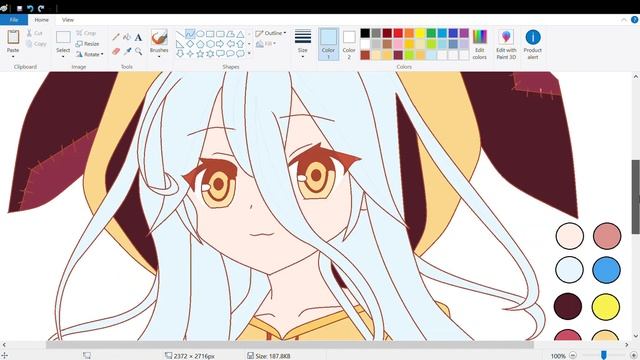Expand the Brushes dropdown arrow
The height and width of the screenshot is (360, 640).
159,57
